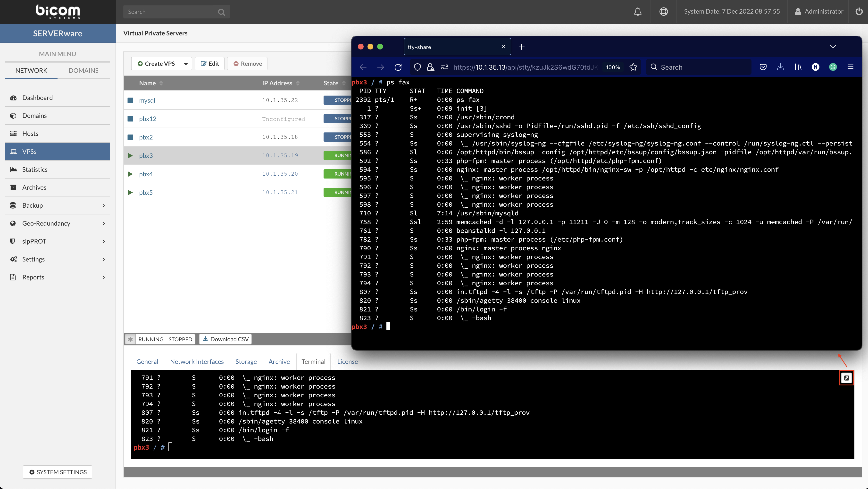Click the notifications bell icon
This screenshot has width=868, height=489.
coord(637,12)
